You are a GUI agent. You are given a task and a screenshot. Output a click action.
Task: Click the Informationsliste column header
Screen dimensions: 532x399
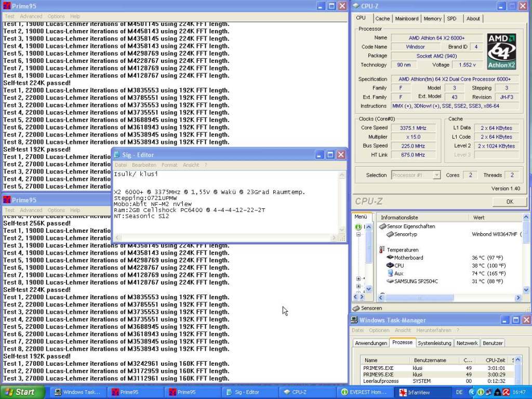coord(423,218)
